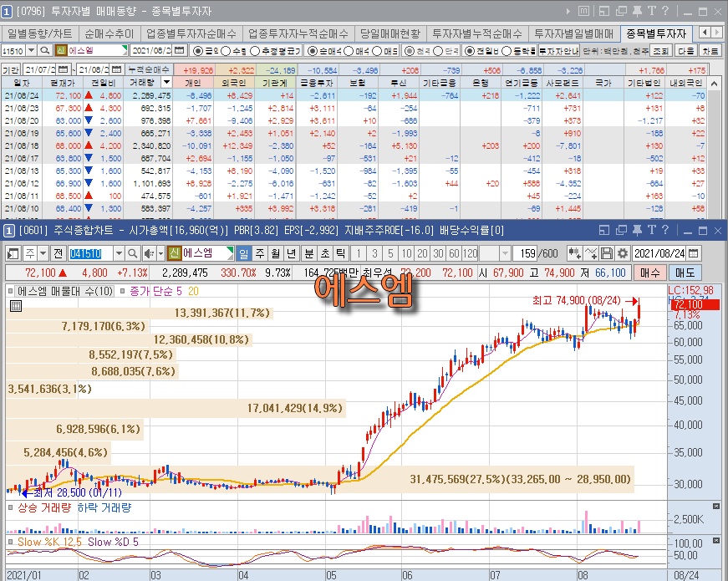Click the M memo icon in top title bar

pyautogui.click(x=583, y=11)
